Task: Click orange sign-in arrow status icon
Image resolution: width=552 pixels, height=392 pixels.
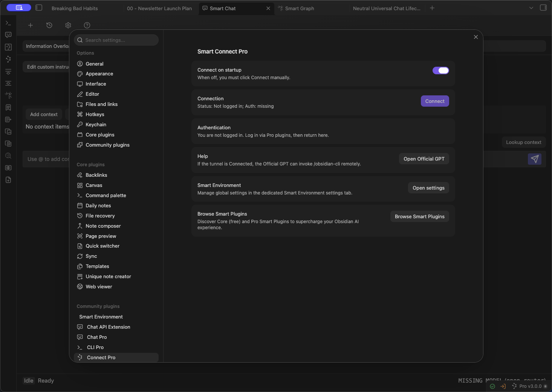Action: 503,386
